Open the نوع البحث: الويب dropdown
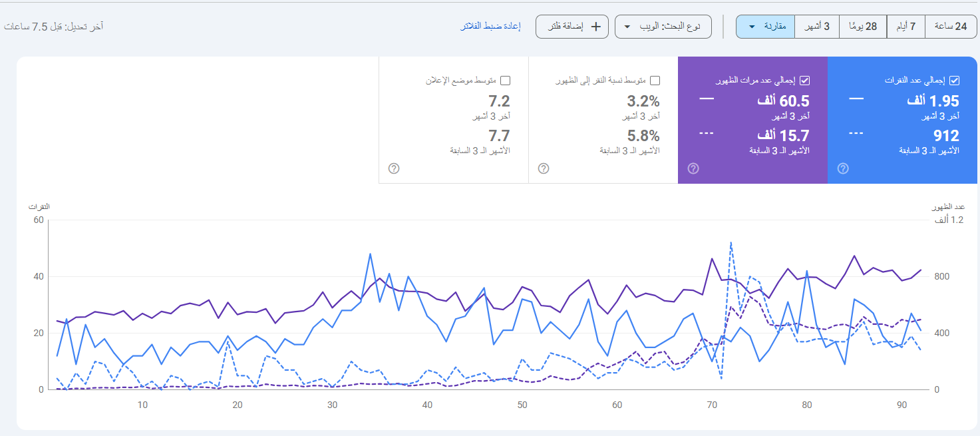The height and width of the screenshot is (436, 980). tap(663, 26)
